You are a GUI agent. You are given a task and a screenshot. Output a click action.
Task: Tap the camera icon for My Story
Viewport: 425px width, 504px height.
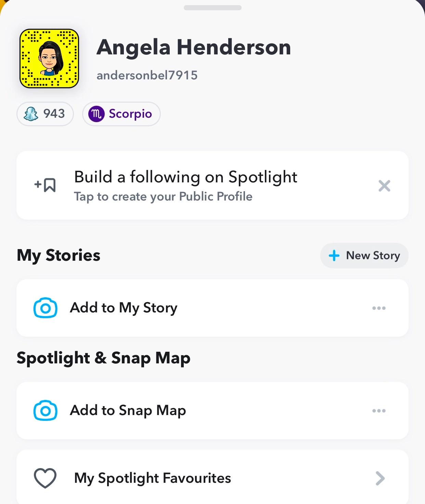[45, 308]
